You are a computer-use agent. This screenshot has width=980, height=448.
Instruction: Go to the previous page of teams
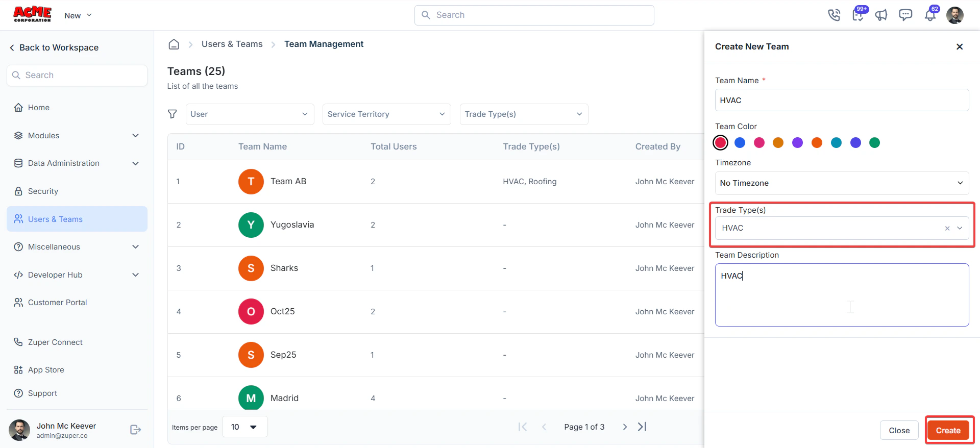544,427
